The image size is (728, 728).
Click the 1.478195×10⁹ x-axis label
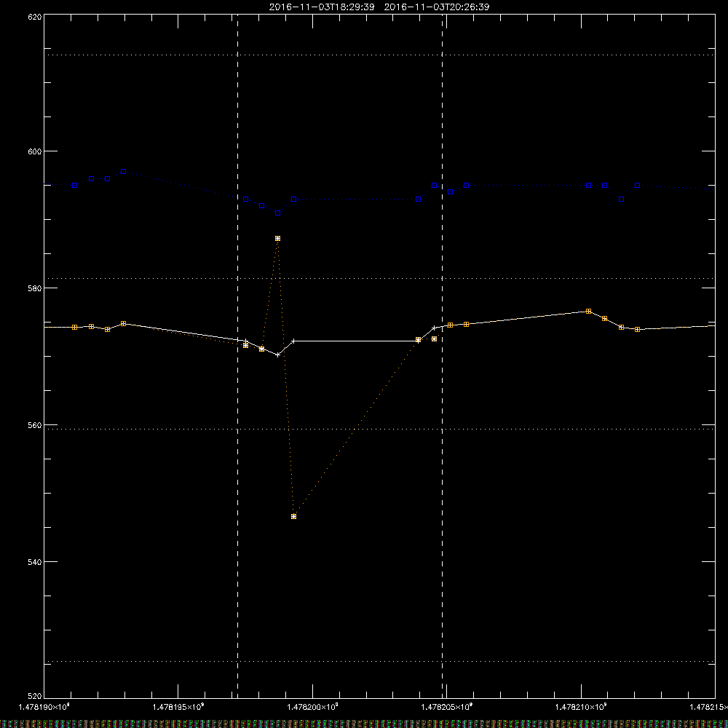coord(178,707)
